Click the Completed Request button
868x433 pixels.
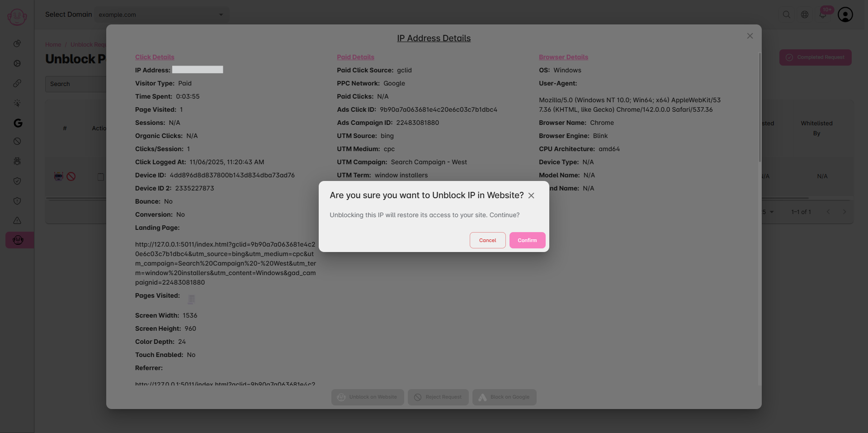pos(815,57)
